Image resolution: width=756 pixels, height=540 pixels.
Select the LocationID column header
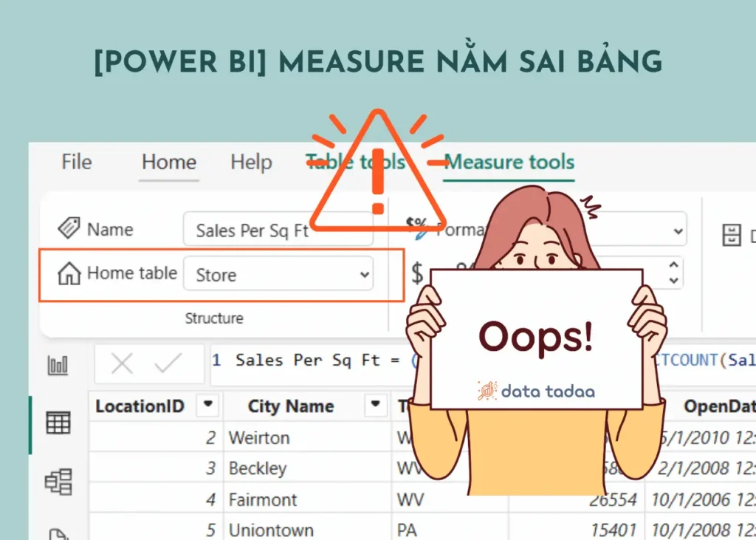pos(140,406)
